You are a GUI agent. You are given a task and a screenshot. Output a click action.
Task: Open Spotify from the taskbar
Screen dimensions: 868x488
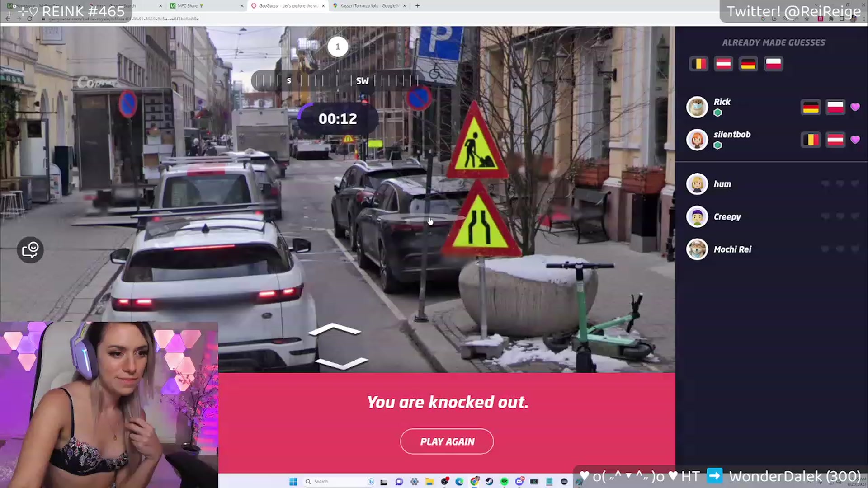click(x=505, y=482)
